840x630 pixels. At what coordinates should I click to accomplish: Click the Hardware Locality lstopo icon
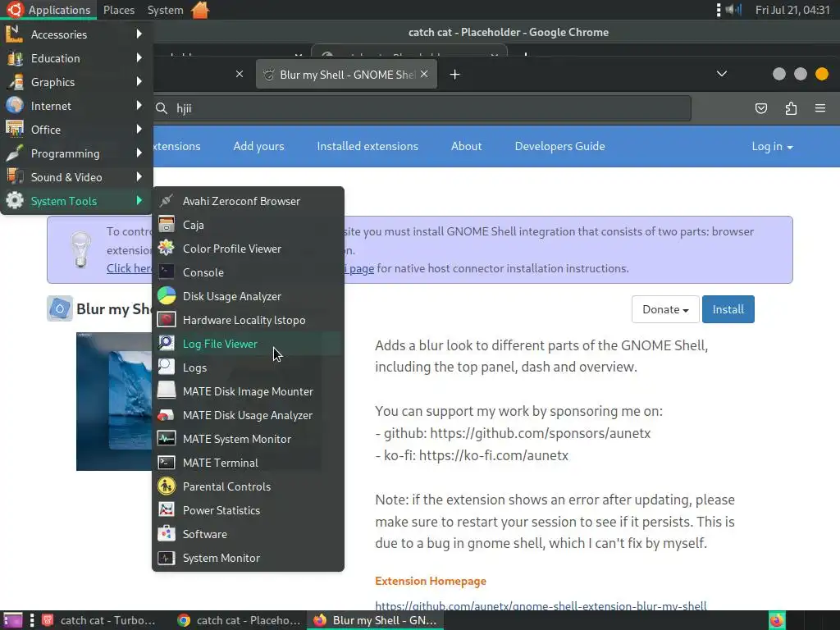coord(166,320)
